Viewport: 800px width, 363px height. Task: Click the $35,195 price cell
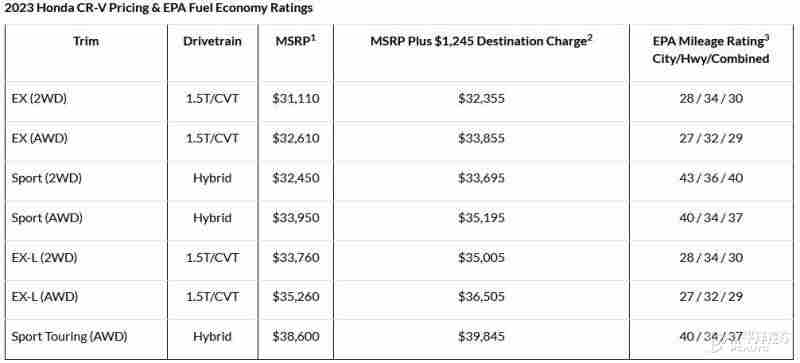[x=481, y=218]
